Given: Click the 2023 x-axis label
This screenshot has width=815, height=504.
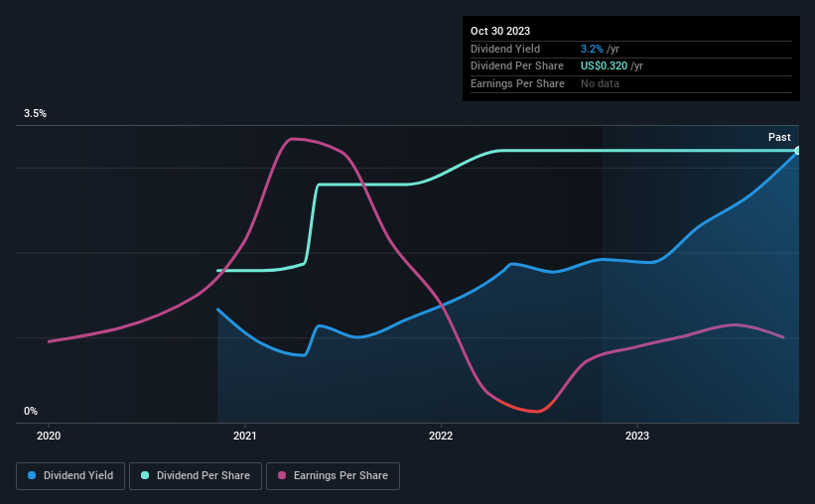Looking at the screenshot, I should (x=637, y=436).
